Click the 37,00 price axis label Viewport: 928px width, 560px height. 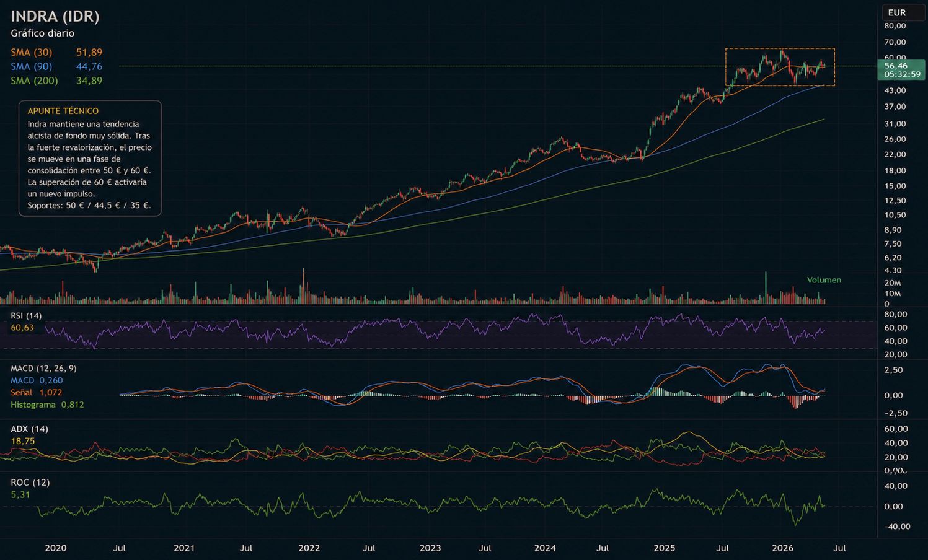(895, 107)
